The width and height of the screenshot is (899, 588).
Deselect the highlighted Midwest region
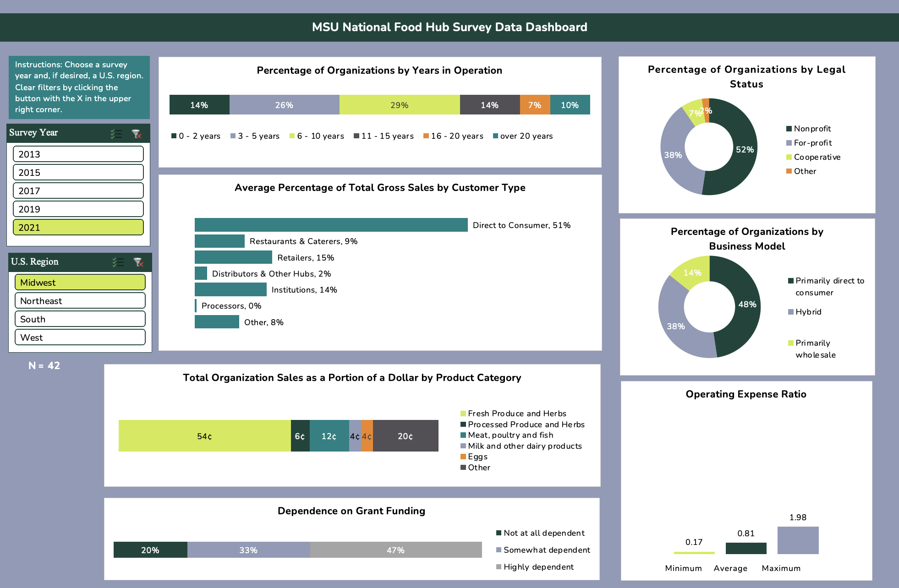tap(80, 282)
